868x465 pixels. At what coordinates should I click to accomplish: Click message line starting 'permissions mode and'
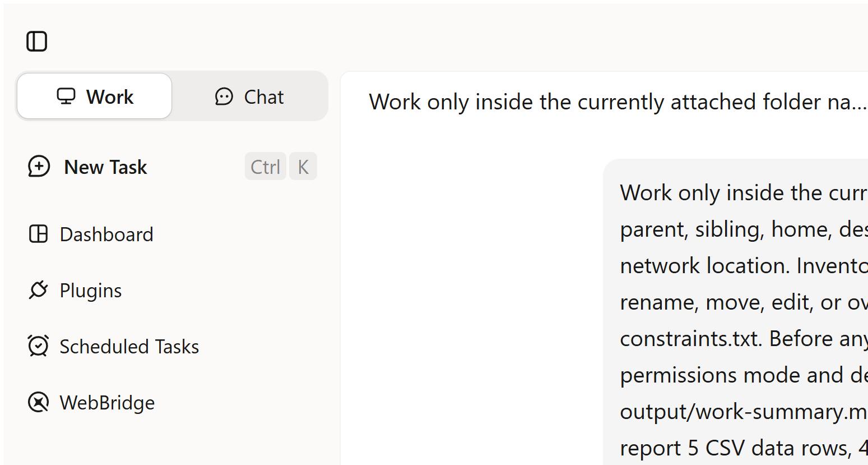(x=744, y=375)
